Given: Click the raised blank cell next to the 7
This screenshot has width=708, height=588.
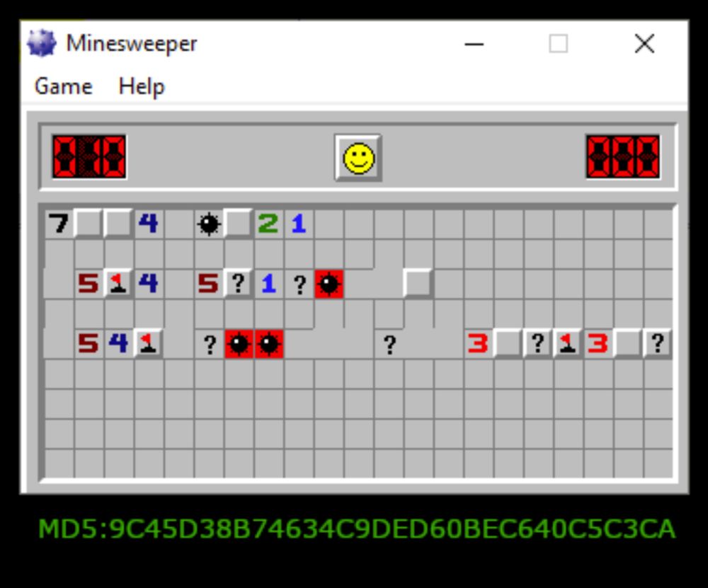Looking at the screenshot, I should click(88, 224).
